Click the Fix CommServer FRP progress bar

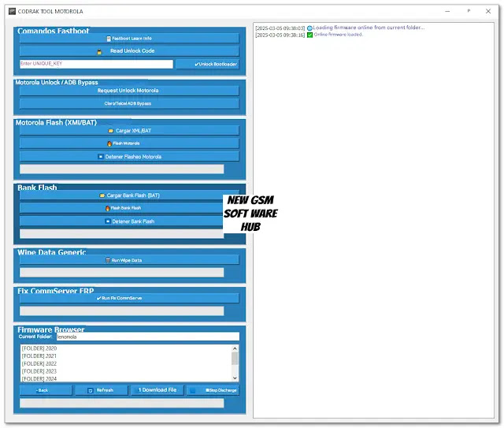pos(122,311)
